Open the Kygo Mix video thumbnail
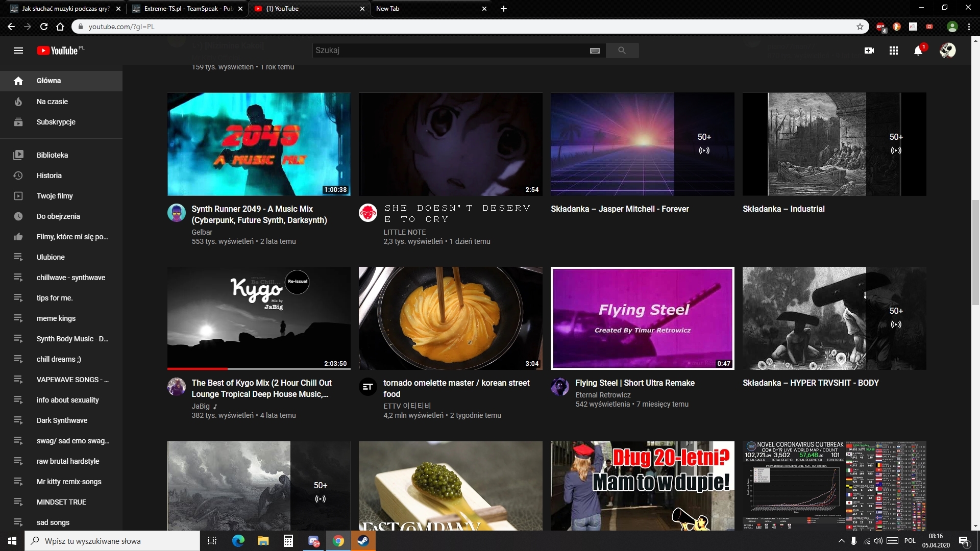 (x=259, y=318)
